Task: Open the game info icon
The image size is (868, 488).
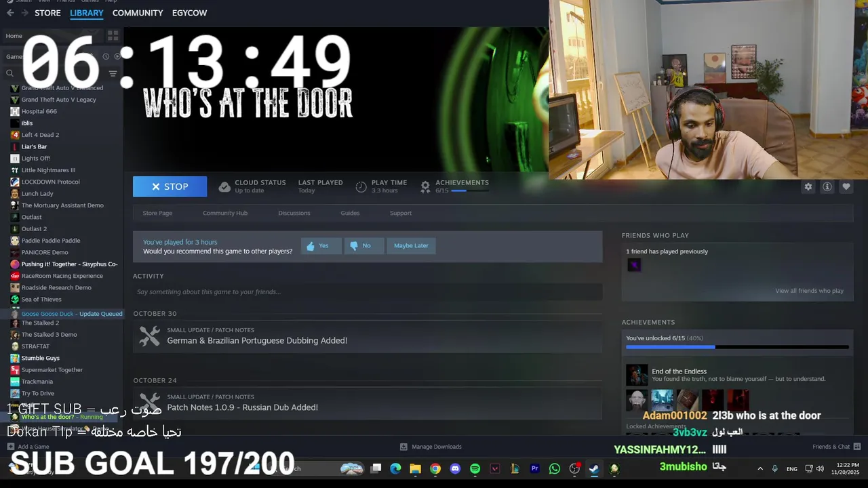Action: [x=827, y=187]
